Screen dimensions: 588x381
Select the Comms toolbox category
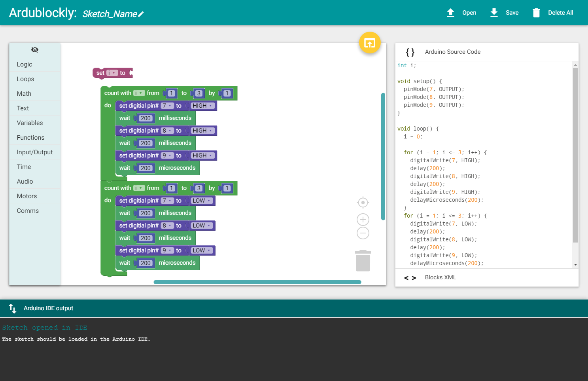pos(35,211)
